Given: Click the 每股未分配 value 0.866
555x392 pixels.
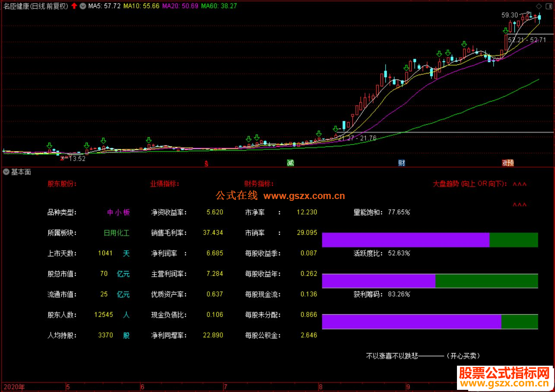Looking at the screenshot, I should pos(309,314).
